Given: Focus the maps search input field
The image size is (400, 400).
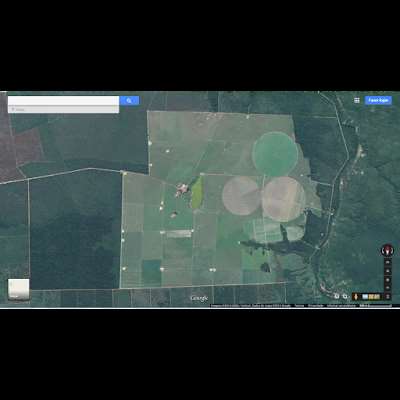Looking at the screenshot, I should pos(63,101).
